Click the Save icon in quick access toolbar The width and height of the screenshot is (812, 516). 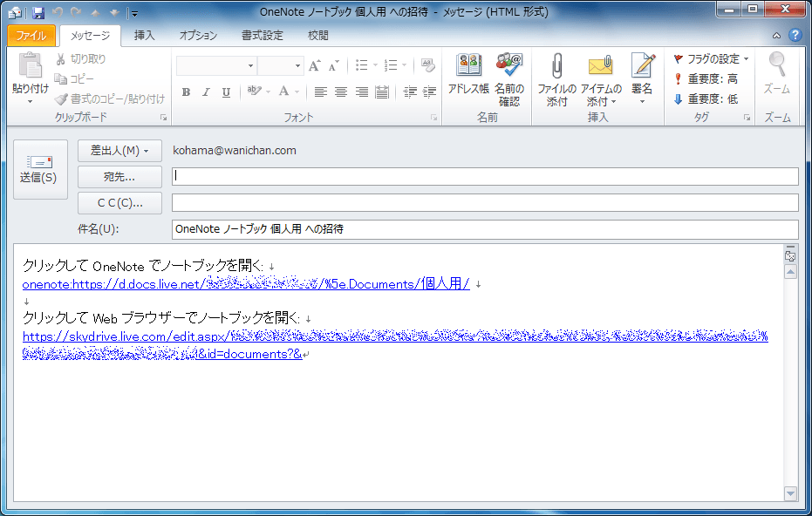click(38, 12)
